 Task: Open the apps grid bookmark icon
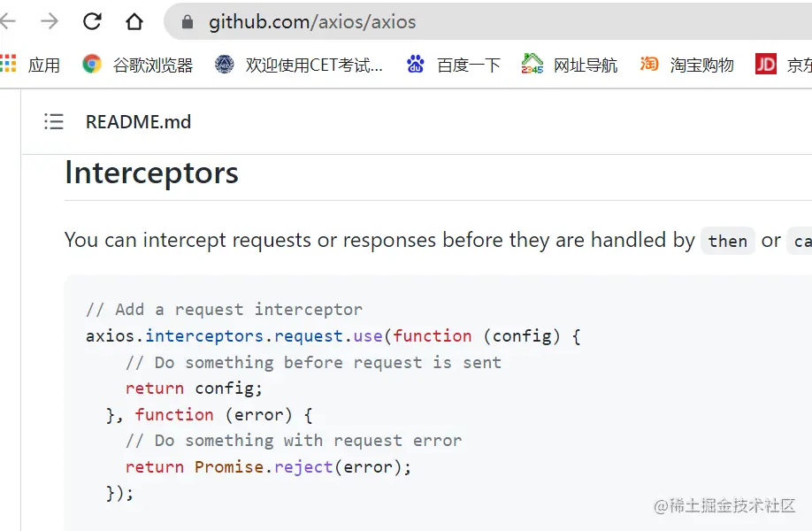pyautogui.click(x=8, y=64)
